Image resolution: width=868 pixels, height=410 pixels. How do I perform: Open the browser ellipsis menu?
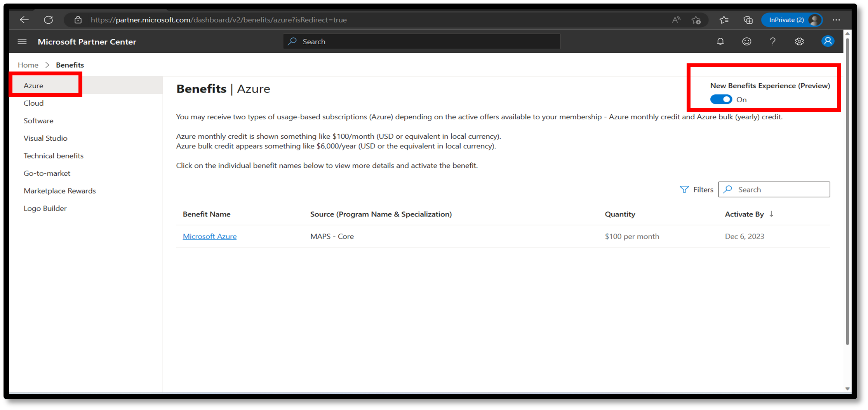(x=836, y=20)
